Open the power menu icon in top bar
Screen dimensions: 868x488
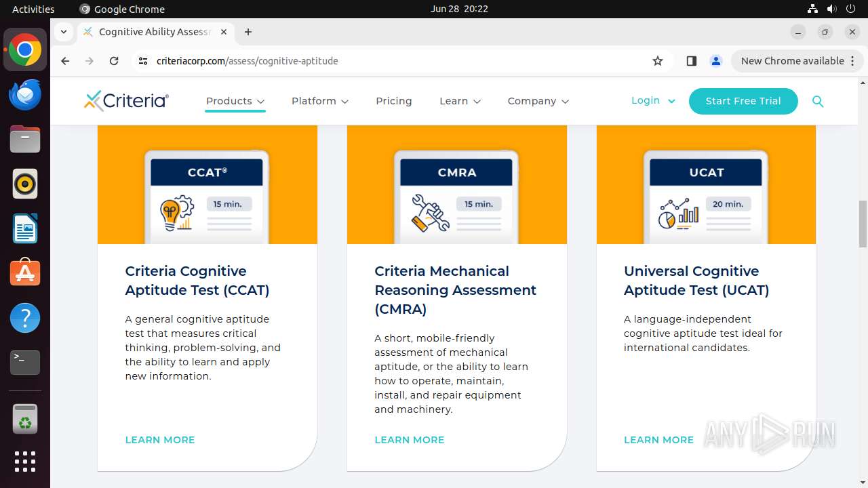[850, 9]
